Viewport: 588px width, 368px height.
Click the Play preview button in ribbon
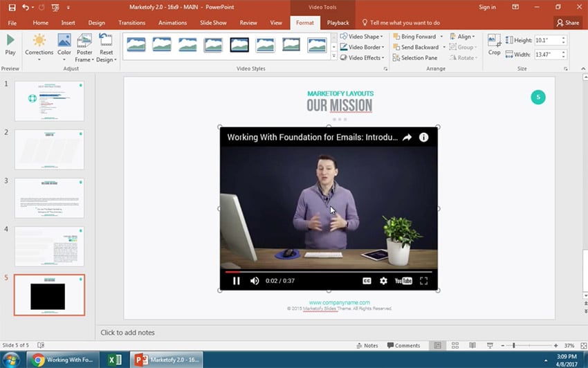(x=10, y=44)
